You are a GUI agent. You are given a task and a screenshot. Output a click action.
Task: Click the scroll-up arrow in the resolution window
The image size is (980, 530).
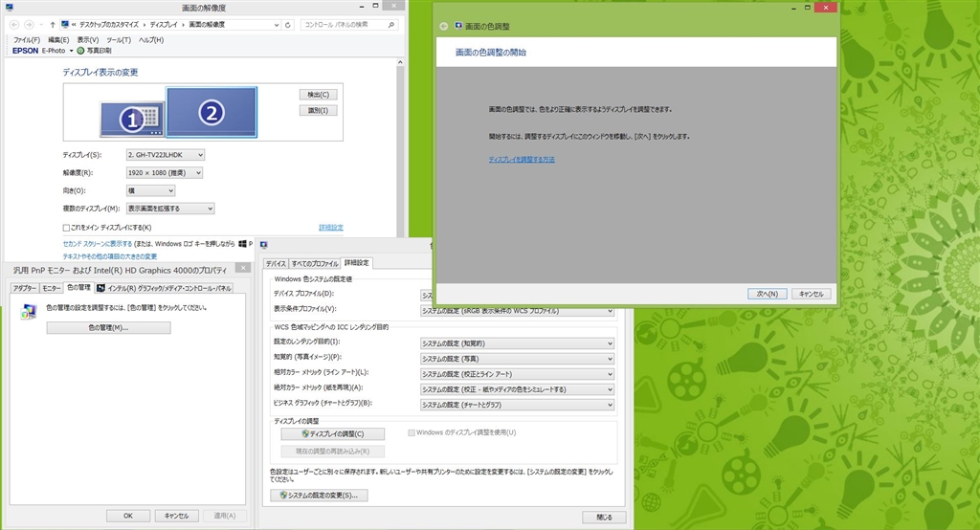(x=400, y=62)
